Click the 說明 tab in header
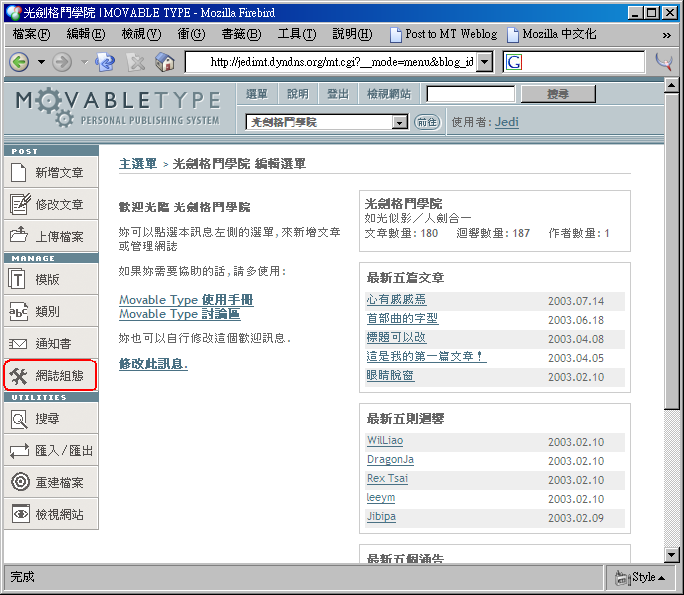This screenshot has height=595, width=684. (298, 94)
